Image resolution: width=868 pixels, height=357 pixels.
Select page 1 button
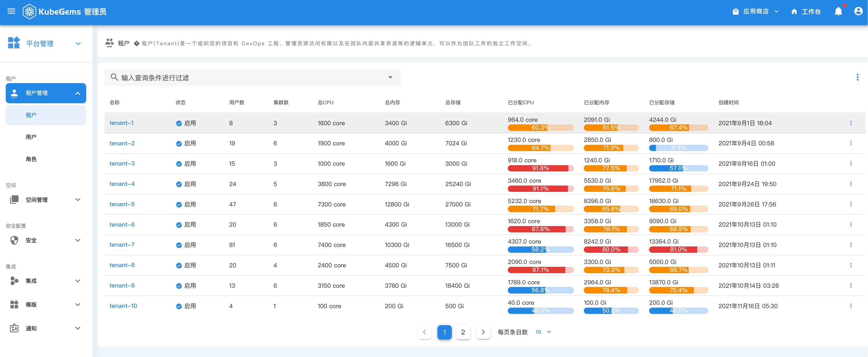tap(444, 332)
